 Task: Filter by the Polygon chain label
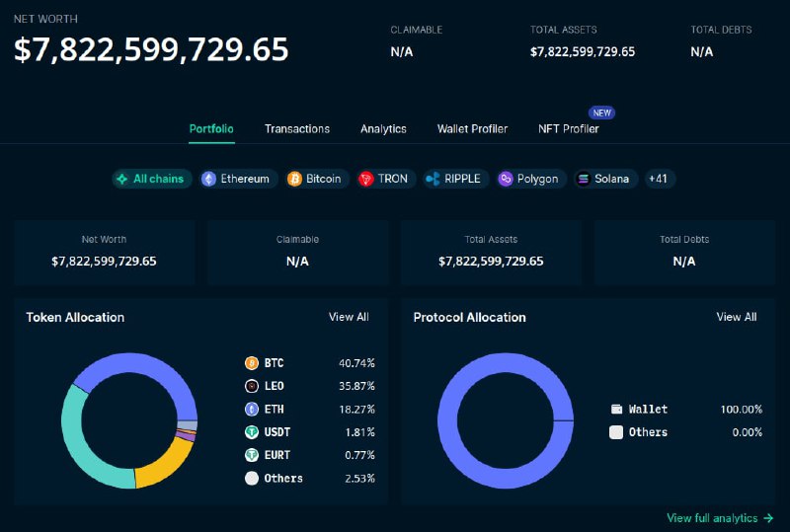[537, 179]
